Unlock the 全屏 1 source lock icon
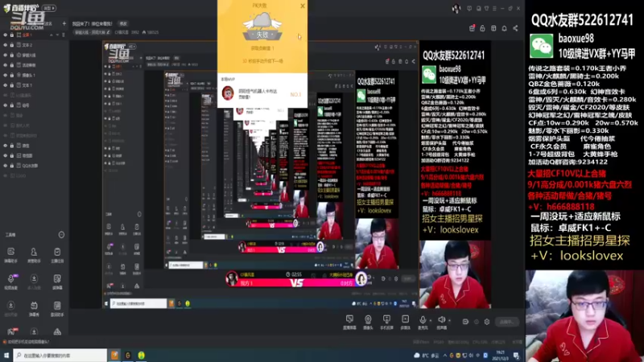The height and width of the screenshot is (362, 644). 12,35
